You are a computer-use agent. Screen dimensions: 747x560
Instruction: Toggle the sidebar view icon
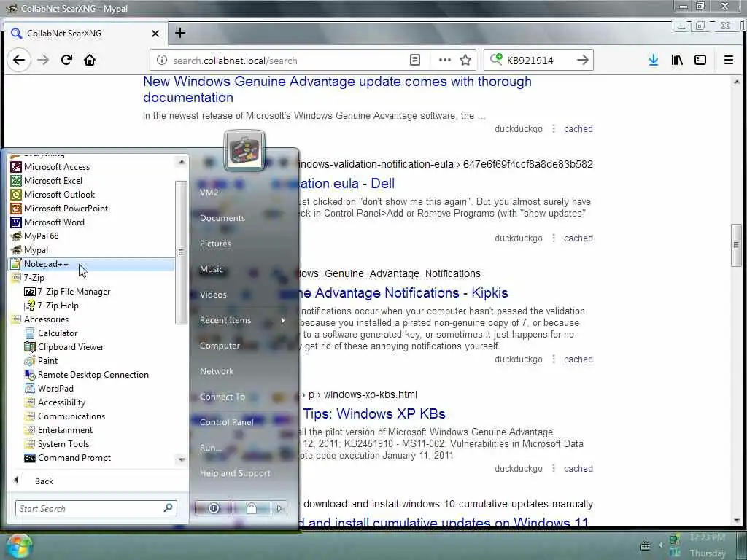(700, 60)
